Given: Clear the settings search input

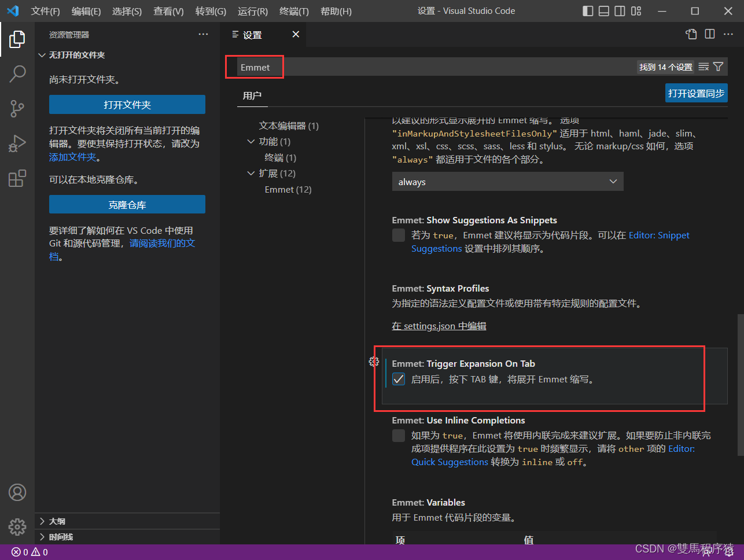Looking at the screenshot, I should (704, 67).
